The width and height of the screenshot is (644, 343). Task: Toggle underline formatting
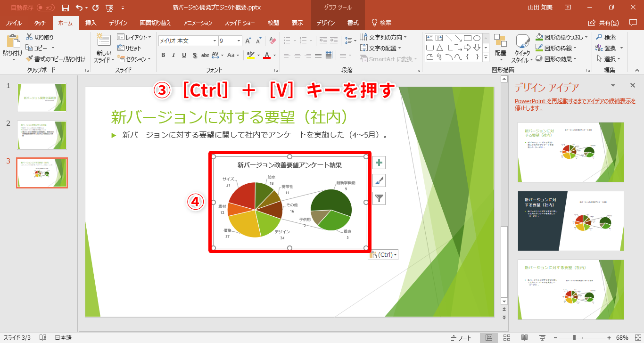pyautogui.click(x=184, y=55)
